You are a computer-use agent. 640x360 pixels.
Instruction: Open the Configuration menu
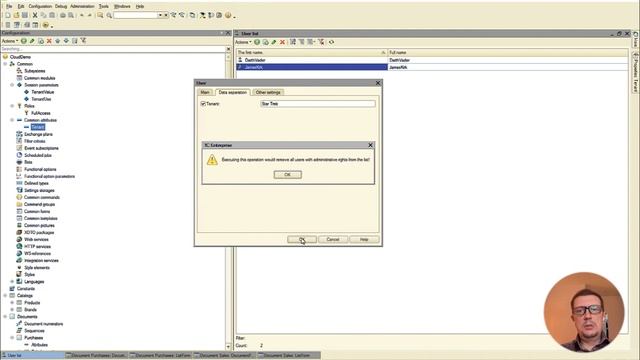click(40, 6)
